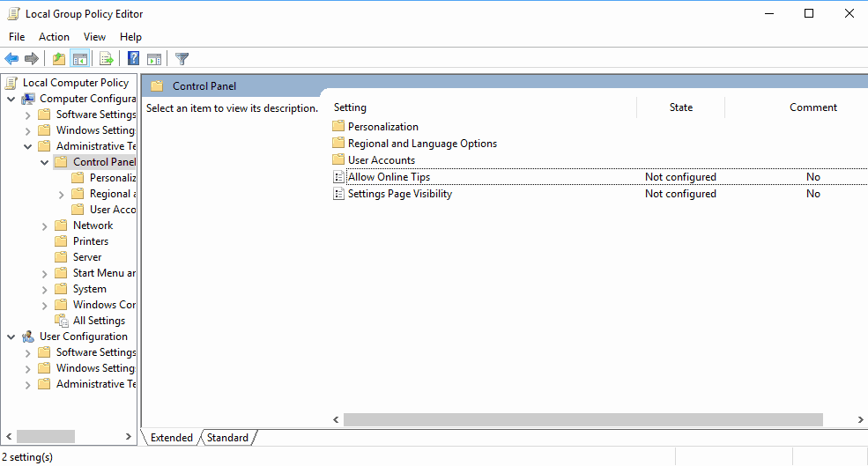Click the Export List toolbar icon
Screen dimensions: 868x466
point(107,58)
